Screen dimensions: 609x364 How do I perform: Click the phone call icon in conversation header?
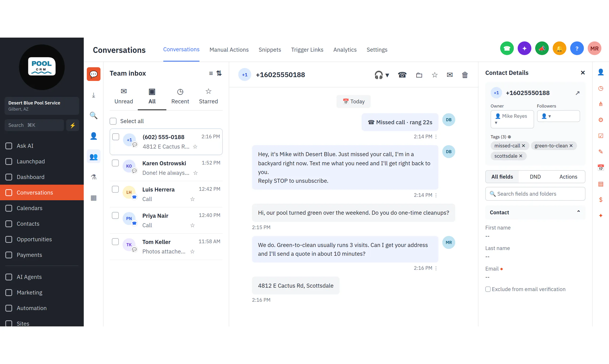pos(402,75)
